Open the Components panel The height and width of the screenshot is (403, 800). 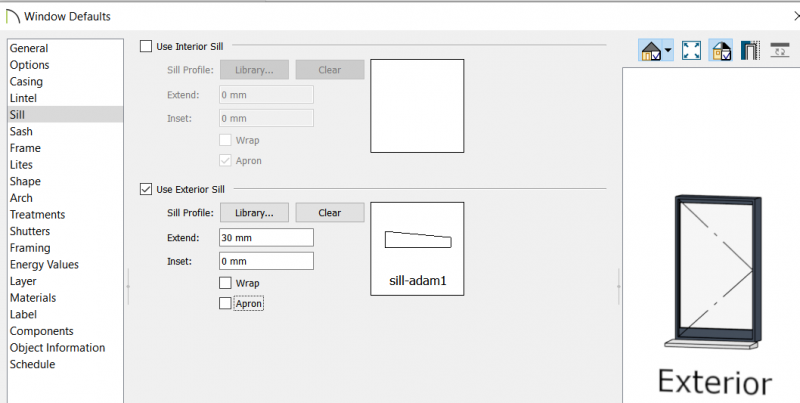(x=41, y=331)
